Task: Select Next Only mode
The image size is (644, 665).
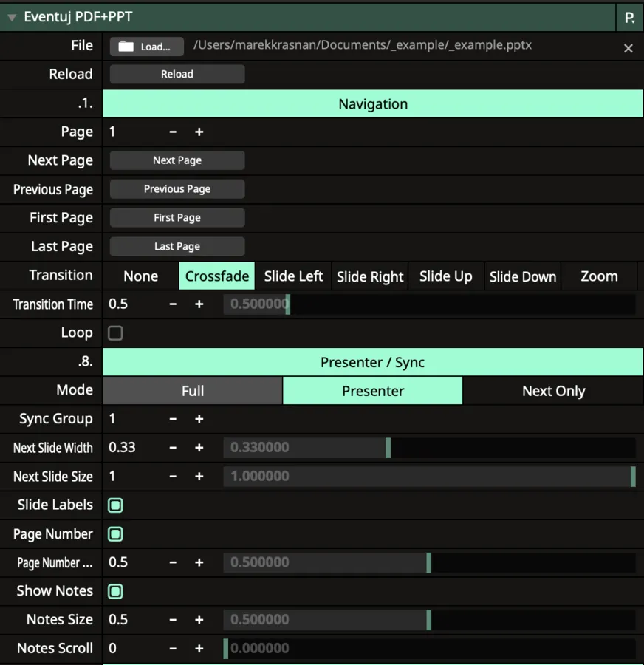Action: [553, 391]
